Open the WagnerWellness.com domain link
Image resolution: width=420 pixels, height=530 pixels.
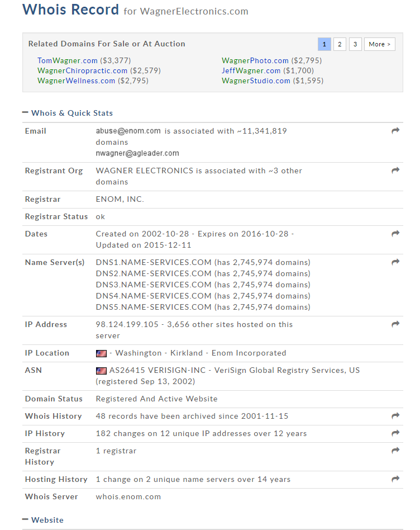[77, 81]
